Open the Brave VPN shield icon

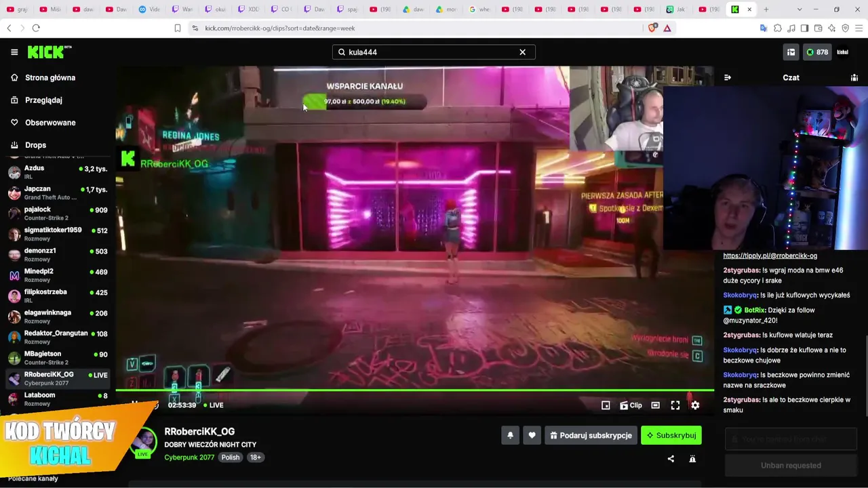click(x=846, y=28)
